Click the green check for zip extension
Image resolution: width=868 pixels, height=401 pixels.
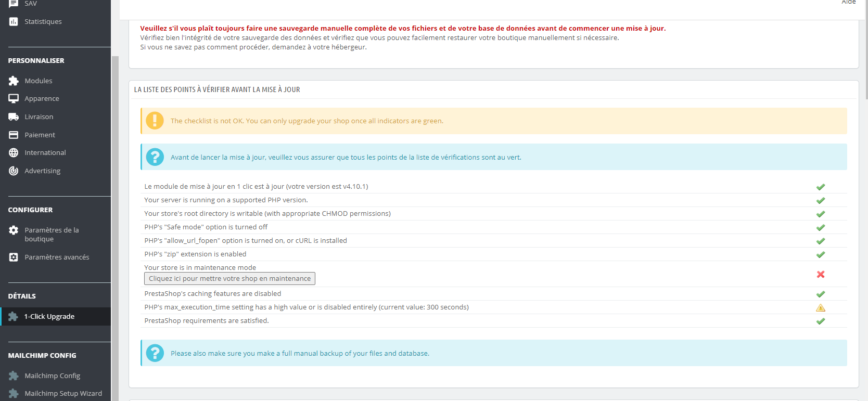click(821, 254)
